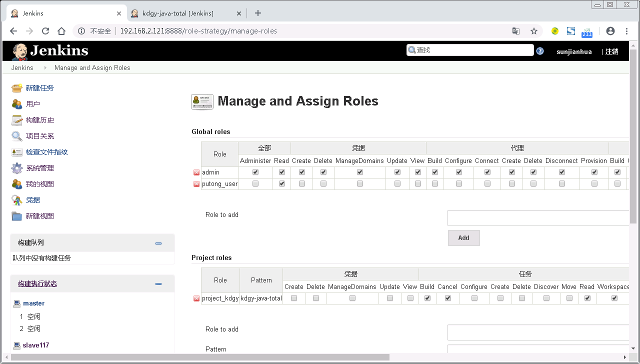This screenshot has width=640, height=364.
Task: Uncheck Workspace for the project_kdgy role
Action: point(614,298)
